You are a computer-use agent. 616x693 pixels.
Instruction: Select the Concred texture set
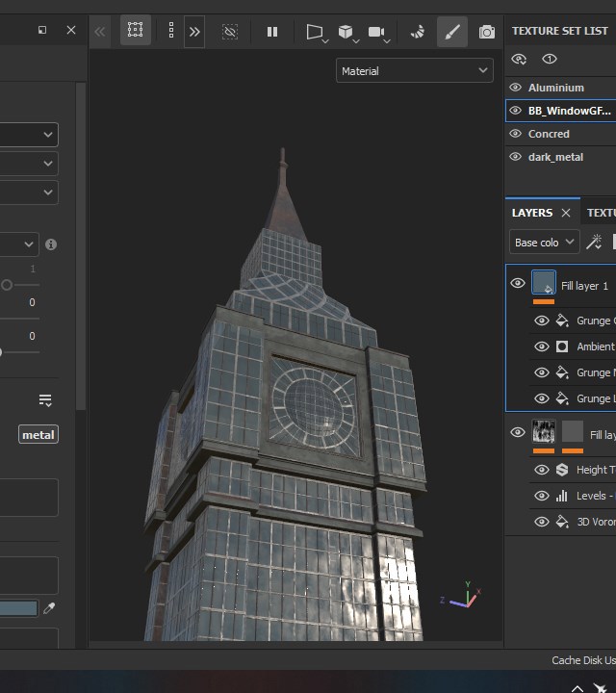coord(549,134)
